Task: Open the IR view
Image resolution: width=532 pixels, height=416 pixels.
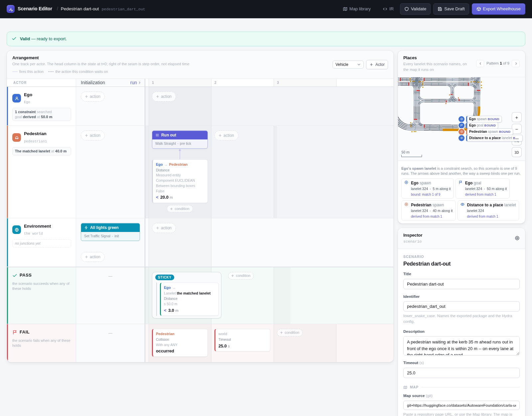Action: tap(388, 9)
